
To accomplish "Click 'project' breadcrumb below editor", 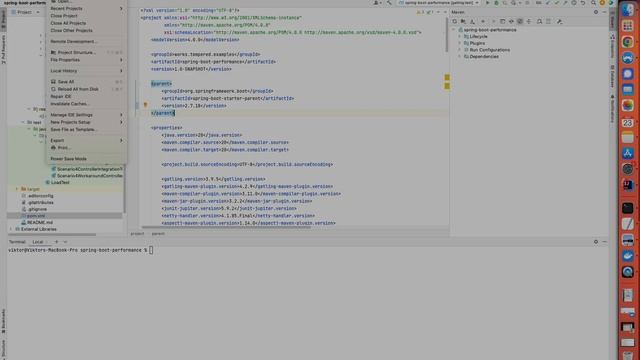I will tap(137, 233).
